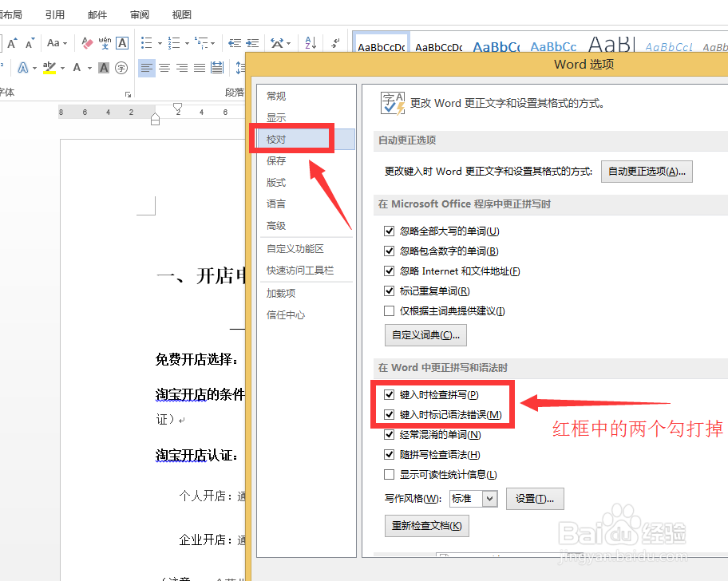
Task: Apply Text Effects outlined A icon
Action: point(22,68)
